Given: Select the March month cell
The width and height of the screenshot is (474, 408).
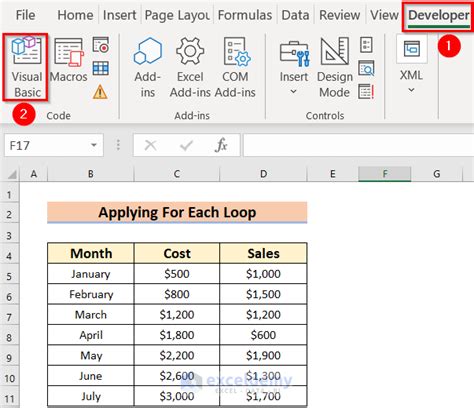Looking at the screenshot, I should pyautogui.click(x=91, y=314).
